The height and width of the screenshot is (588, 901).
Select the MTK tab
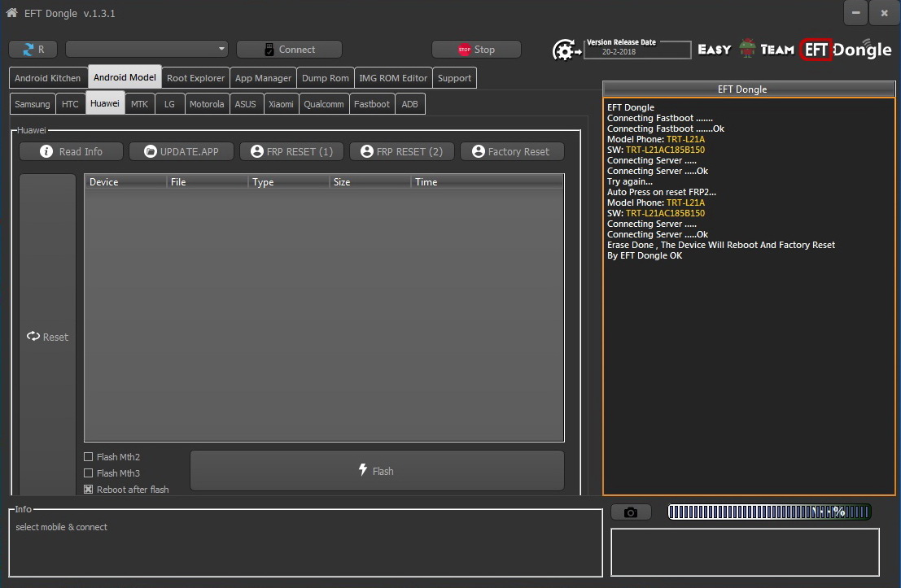(x=140, y=104)
